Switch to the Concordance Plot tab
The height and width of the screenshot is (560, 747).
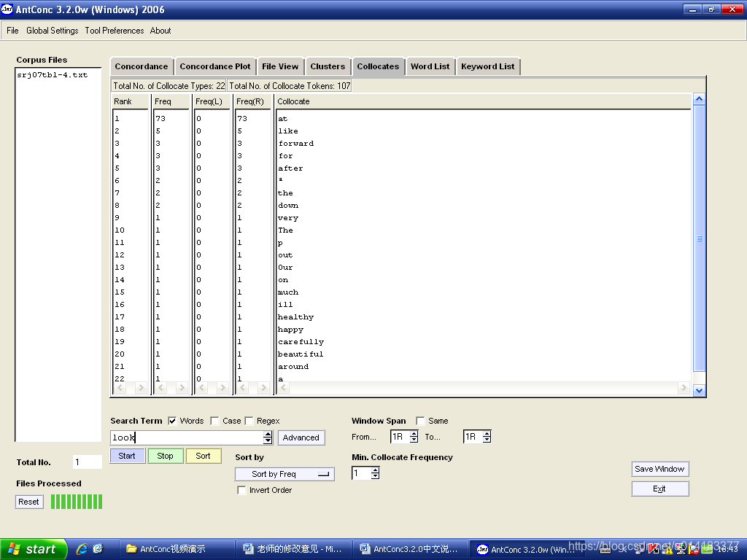(x=215, y=66)
